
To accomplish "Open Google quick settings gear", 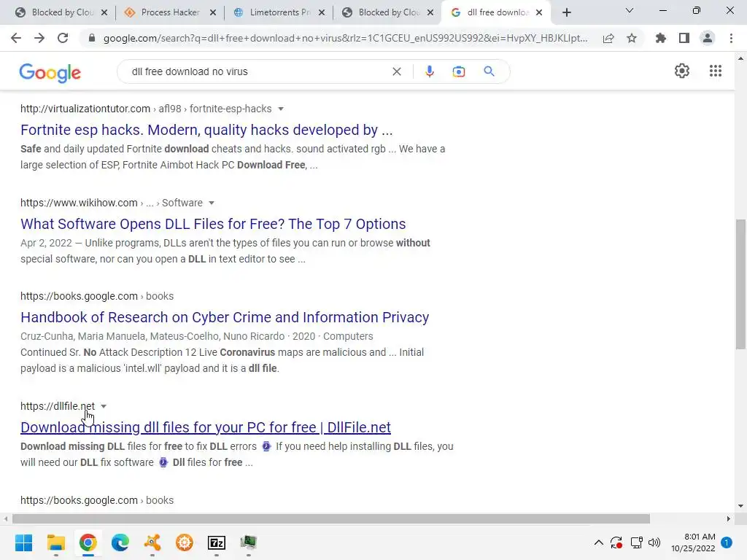I will pos(682,71).
